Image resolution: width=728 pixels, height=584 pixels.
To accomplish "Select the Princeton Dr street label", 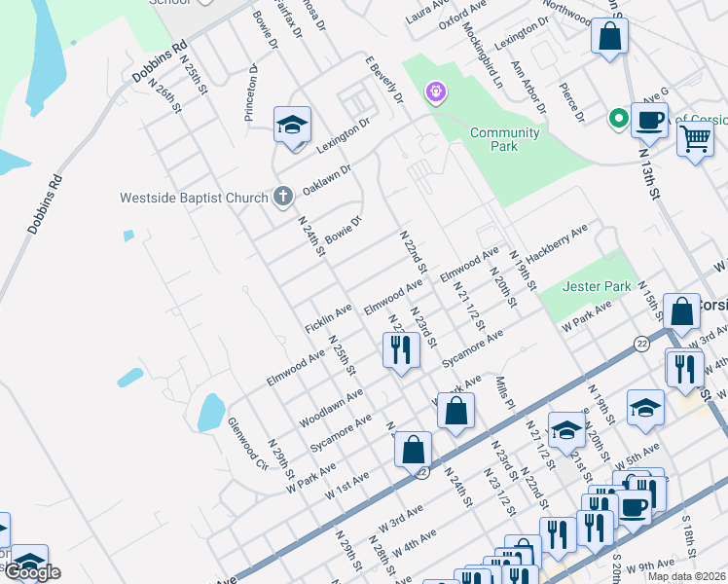I will click(251, 92).
